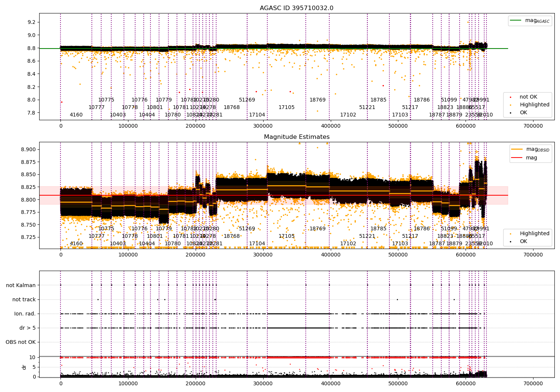Viewport: 560px width, 392px height.
Task: Click the green mag AGASC legend line
Action: (x=516, y=21)
